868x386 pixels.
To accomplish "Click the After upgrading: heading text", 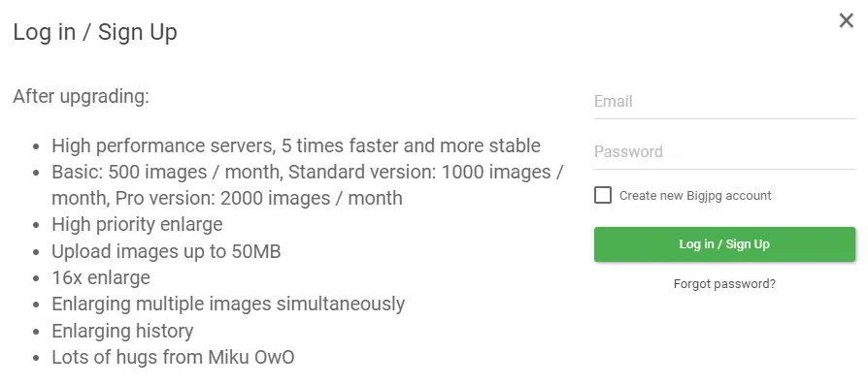I will click(82, 97).
